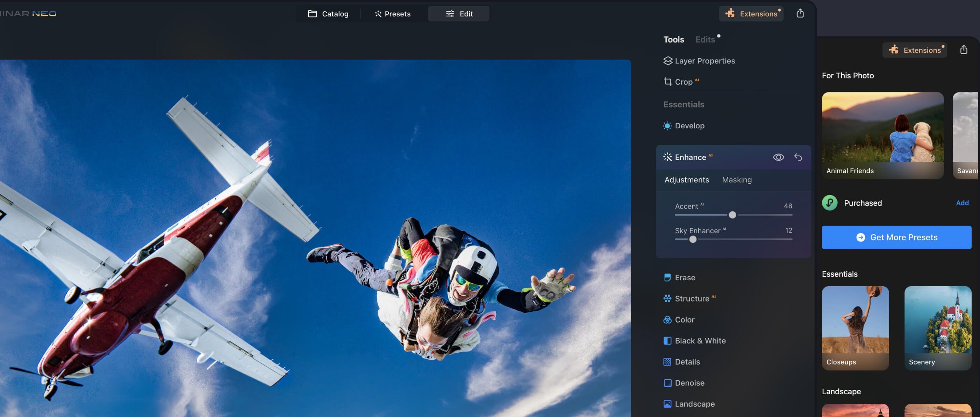Open the Landscape tool icon
Image resolution: width=980 pixels, height=417 pixels.
click(x=667, y=404)
